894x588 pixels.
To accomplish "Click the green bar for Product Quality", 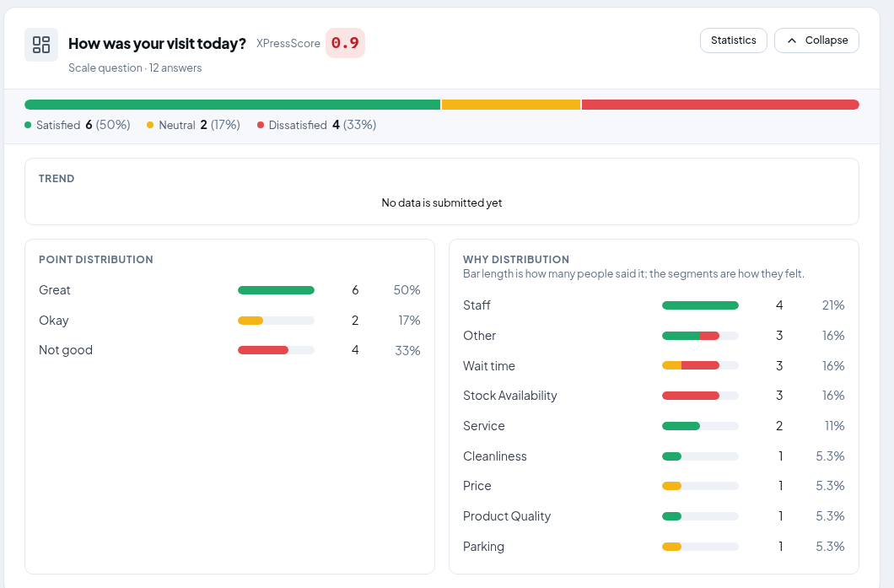I will pyautogui.click(x=671, y=516).
